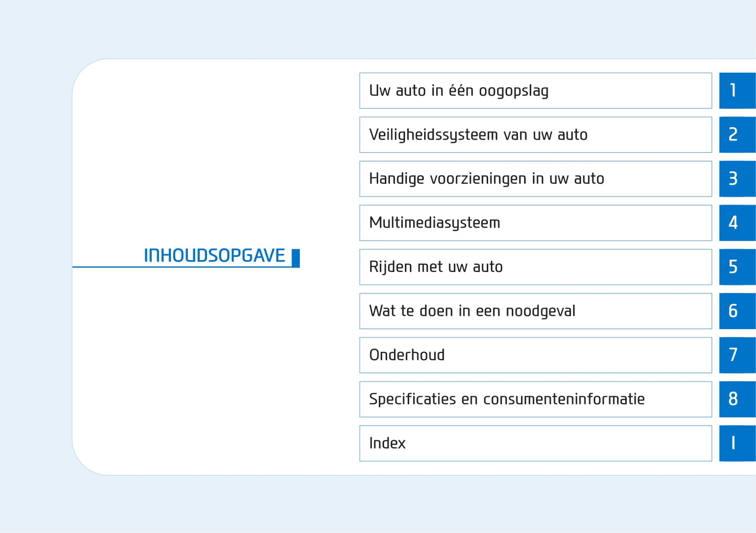Go to the Onderhoud chapter

pos(535,355)
